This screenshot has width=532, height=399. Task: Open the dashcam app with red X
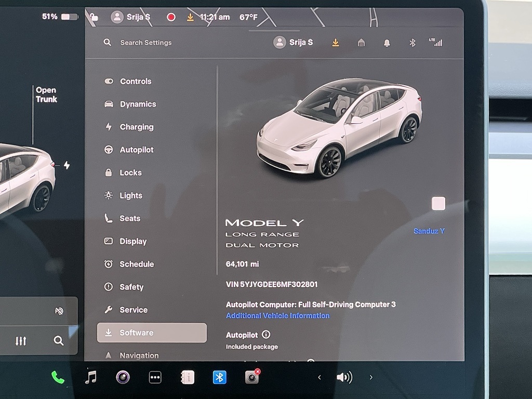point(252,377)
